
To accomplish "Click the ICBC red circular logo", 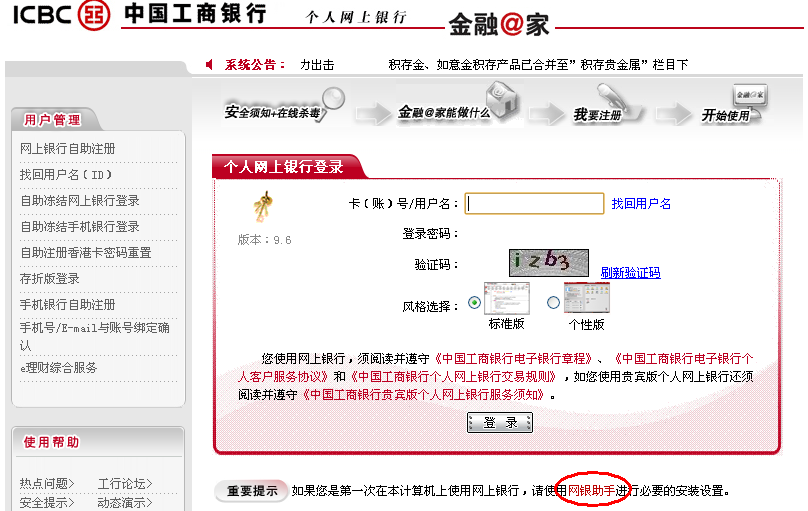I will coord(94,14).
